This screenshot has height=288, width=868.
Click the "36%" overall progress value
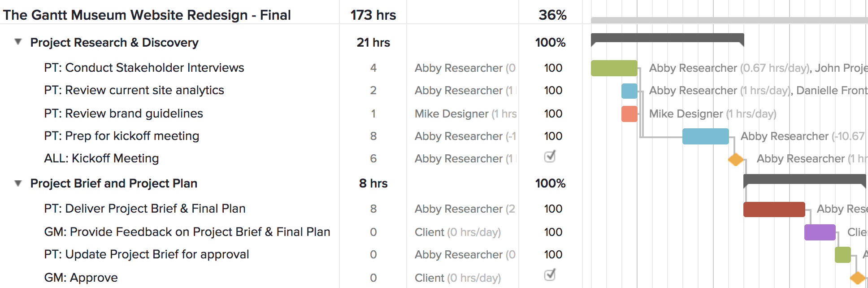pos(553,15)
